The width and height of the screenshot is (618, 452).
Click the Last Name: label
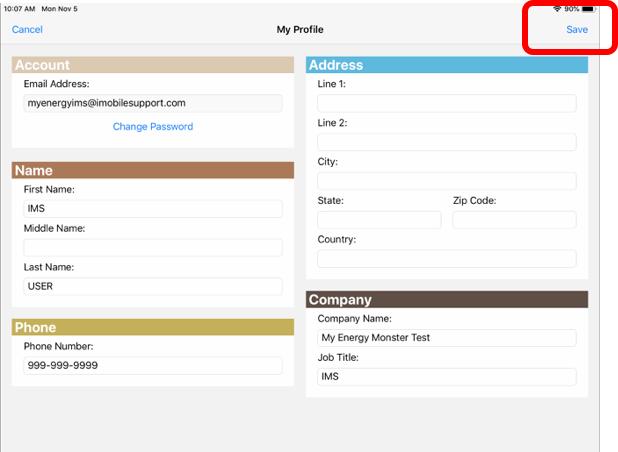pos(49,267)
